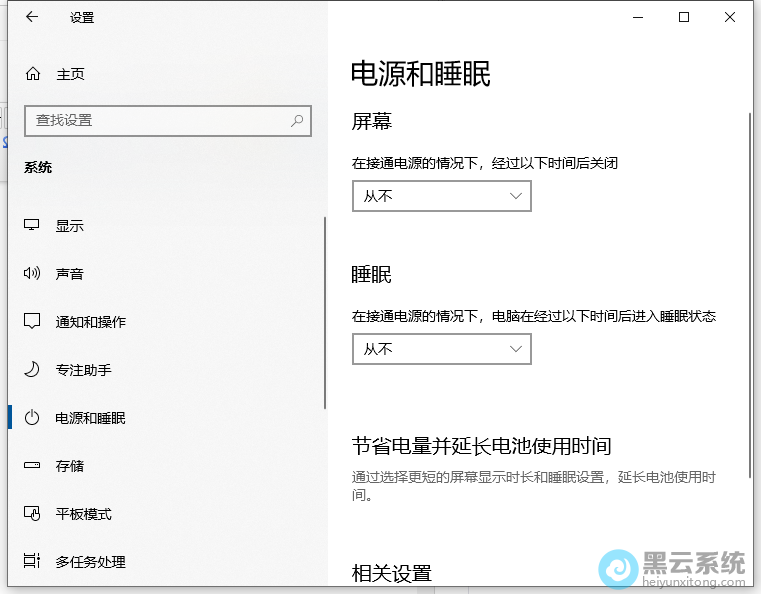
Task: Open the 通知和操作 settings page label
Action: pyautogui.click(x=90, y=322)
